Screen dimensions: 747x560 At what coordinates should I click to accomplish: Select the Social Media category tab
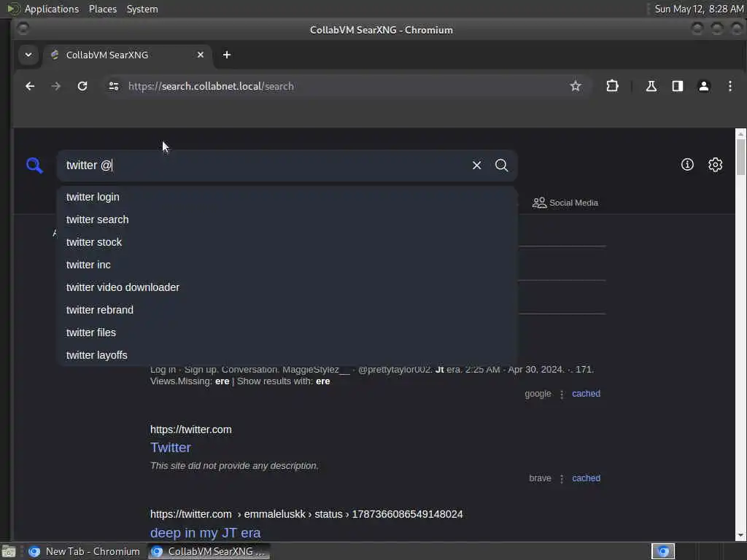coord(565,203)
